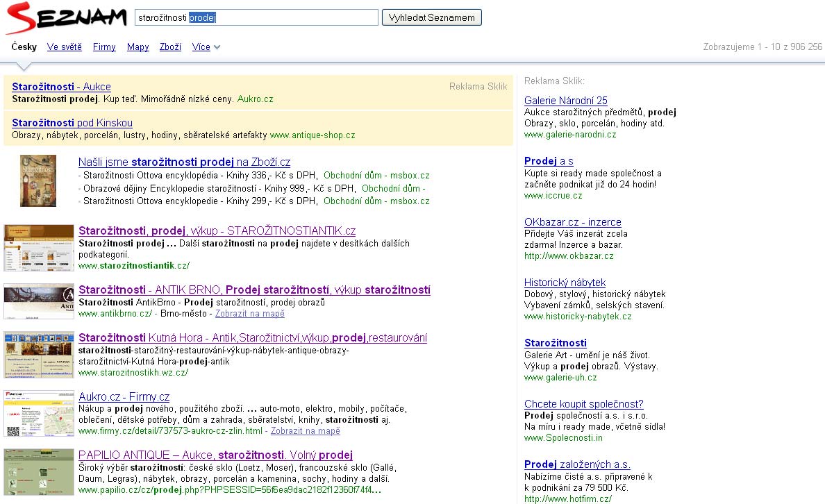Open the Starožitnosti Kutná Hora result title
The height and width of the screenshot is (504, 825).
pos(253,338)
